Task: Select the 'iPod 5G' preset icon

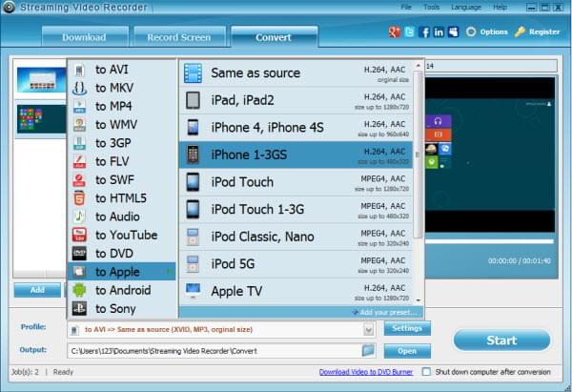Action: pyautogui.click(x=193, y=264)
